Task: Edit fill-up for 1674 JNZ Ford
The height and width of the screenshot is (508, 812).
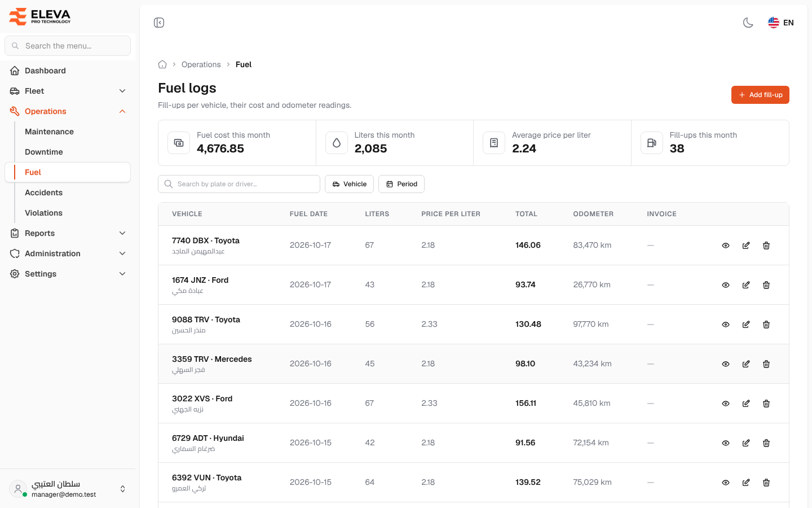Action: coord(746,285)
